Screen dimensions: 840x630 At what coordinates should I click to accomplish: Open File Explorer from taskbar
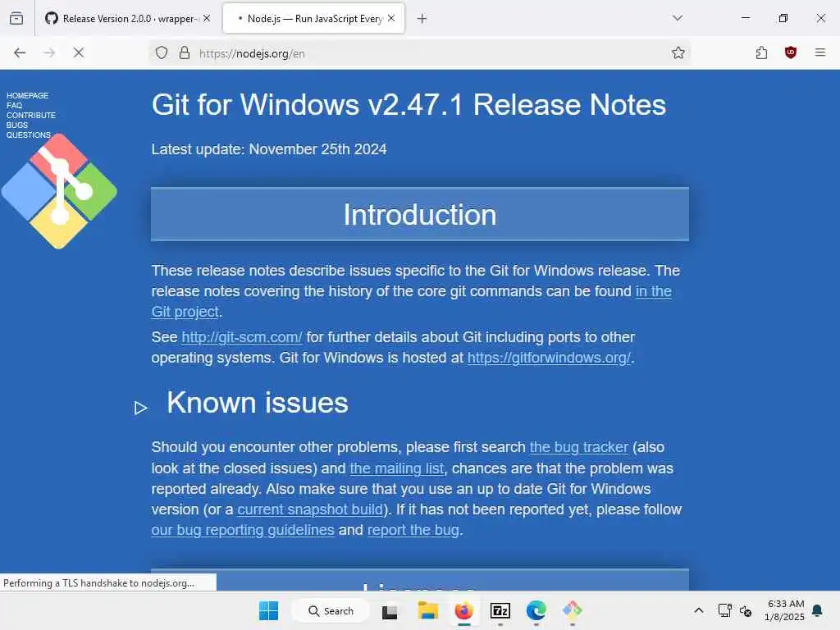[428, 610]
